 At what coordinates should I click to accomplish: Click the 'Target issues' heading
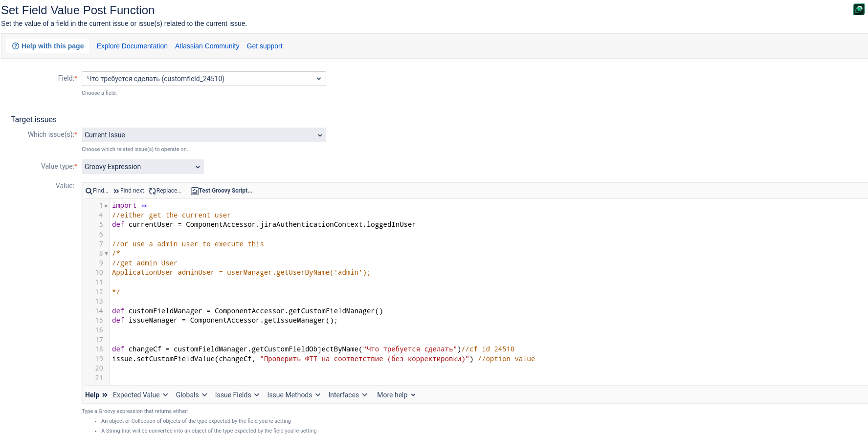pos(34,120)
